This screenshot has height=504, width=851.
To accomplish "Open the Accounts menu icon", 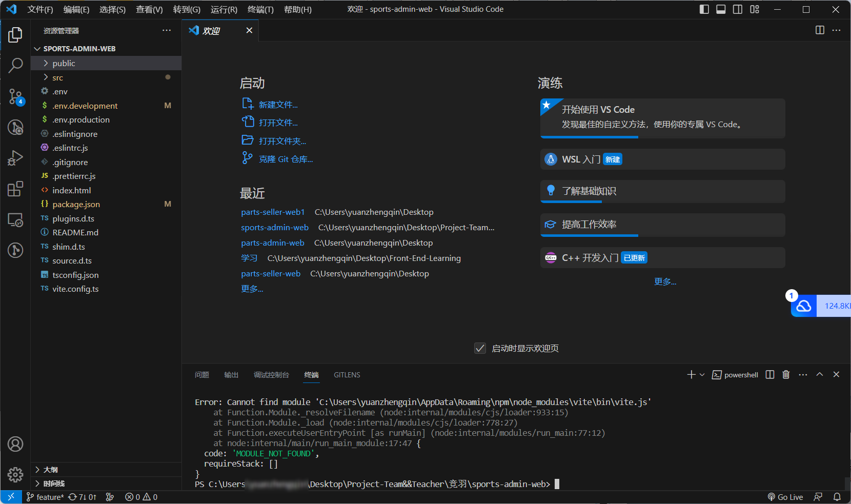I will pyautogui.click(x=15, y=444).
